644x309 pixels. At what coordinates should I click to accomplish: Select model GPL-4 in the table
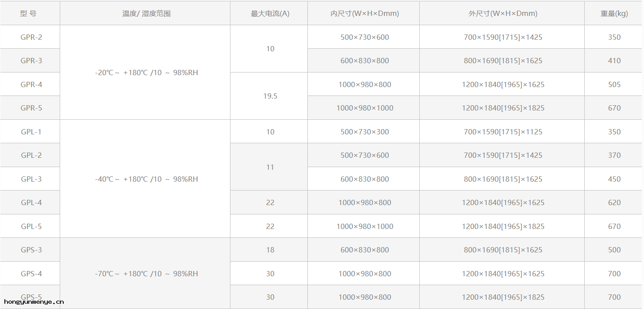(31, 202)
